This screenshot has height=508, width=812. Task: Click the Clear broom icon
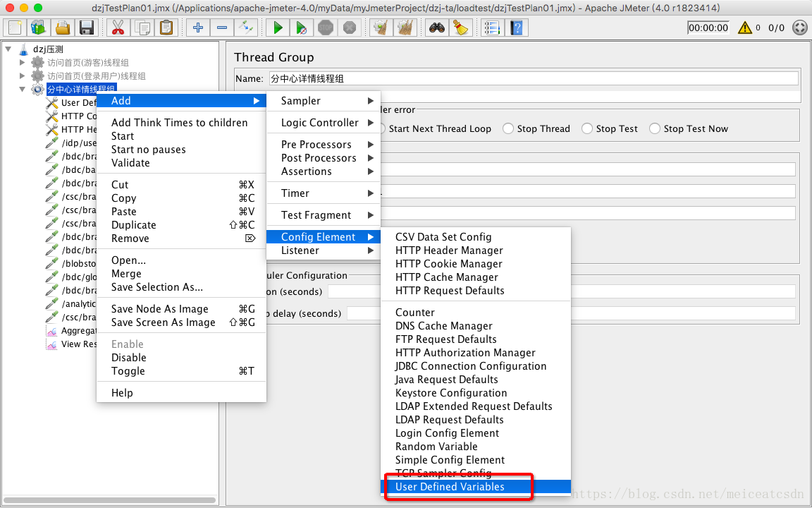click(381, 28)
